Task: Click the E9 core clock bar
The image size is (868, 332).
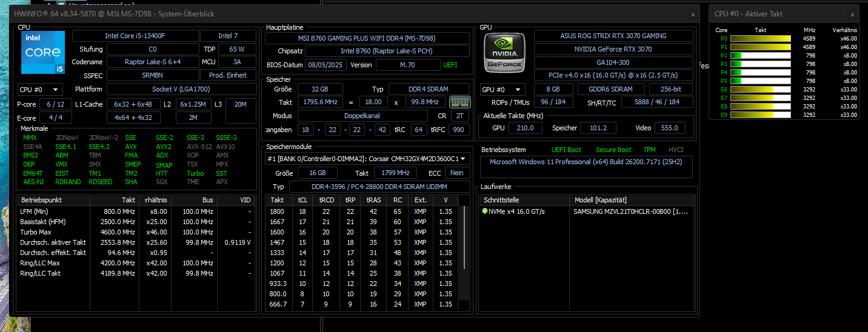Action: coord(760,115)
